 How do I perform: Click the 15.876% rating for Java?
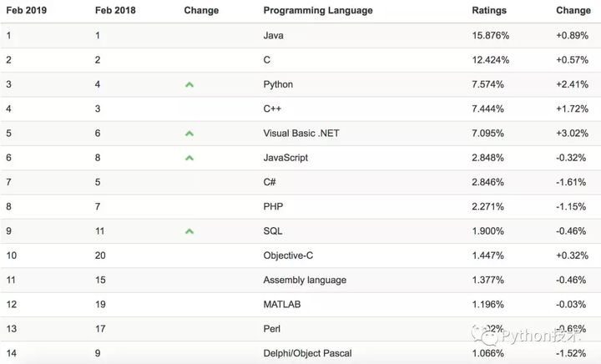(x=491, y=36)
